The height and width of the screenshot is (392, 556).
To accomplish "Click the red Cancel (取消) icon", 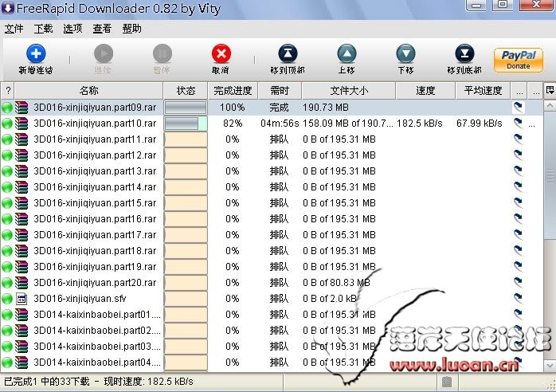I will pyautogui.click(x=221, y=53).
